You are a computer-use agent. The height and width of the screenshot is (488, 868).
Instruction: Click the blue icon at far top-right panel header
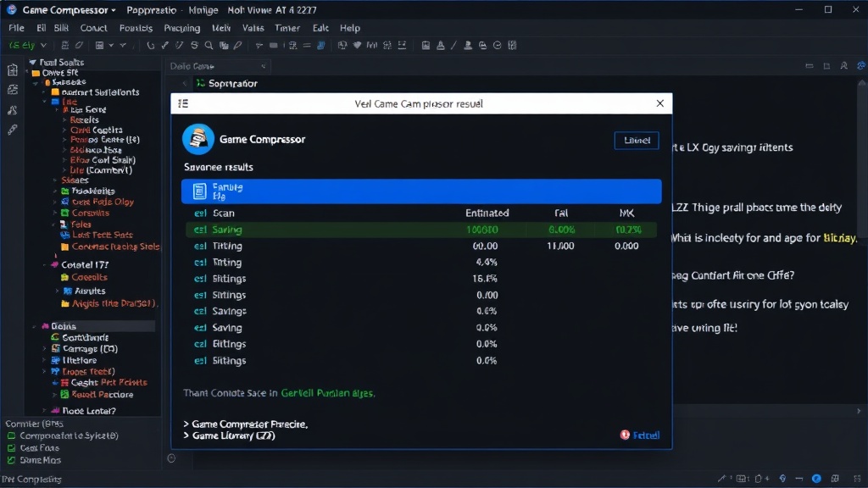861,66
